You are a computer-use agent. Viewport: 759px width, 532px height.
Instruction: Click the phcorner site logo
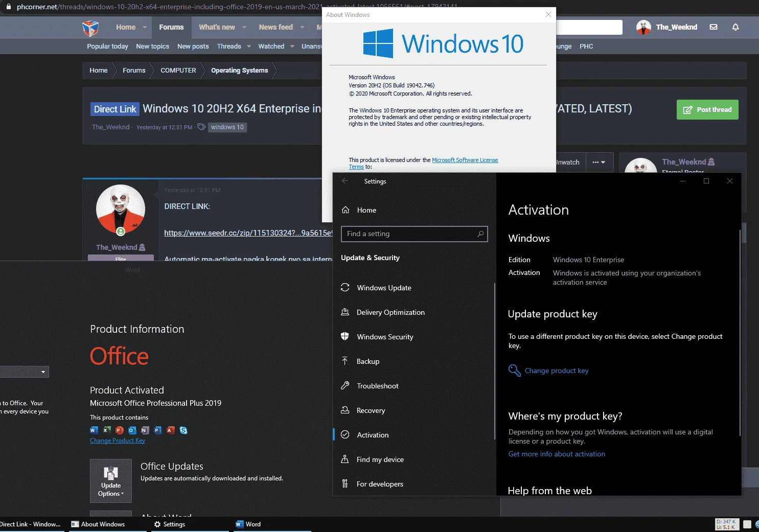click(90, 28)
